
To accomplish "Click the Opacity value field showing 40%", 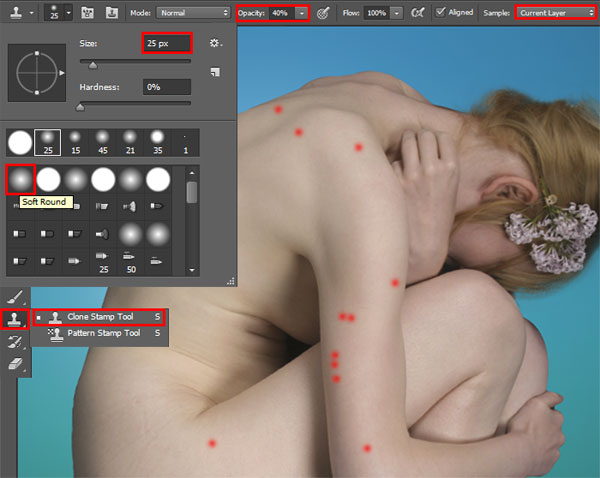I will coord(282,13).
